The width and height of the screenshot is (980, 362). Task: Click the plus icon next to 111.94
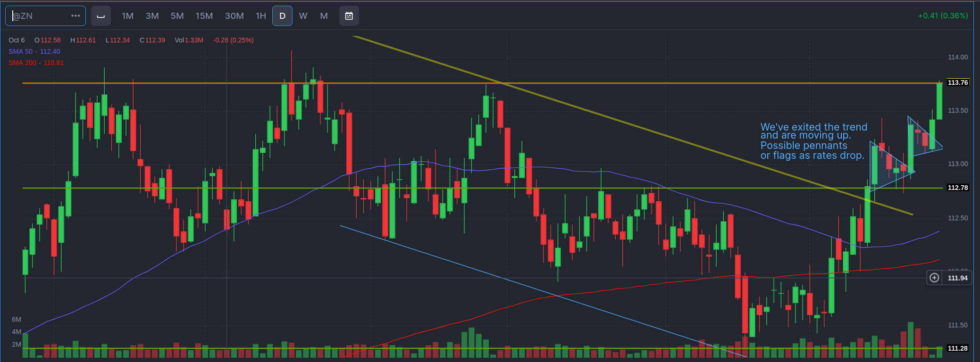point(934,278)
